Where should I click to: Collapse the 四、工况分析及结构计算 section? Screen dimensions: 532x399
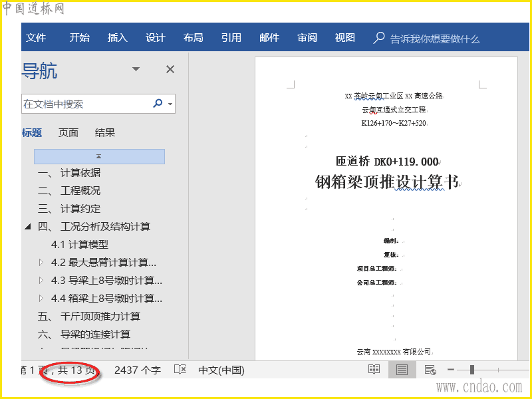click(28, 226)
